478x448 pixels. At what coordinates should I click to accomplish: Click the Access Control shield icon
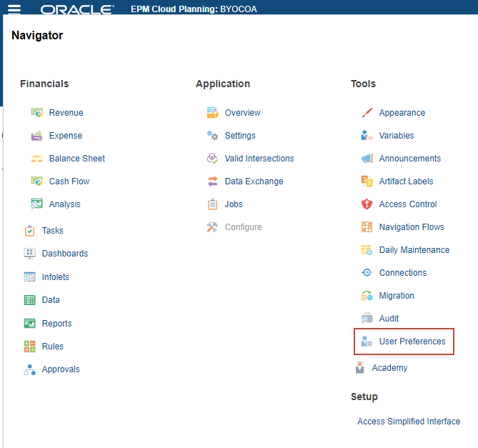tap(367, 204)
